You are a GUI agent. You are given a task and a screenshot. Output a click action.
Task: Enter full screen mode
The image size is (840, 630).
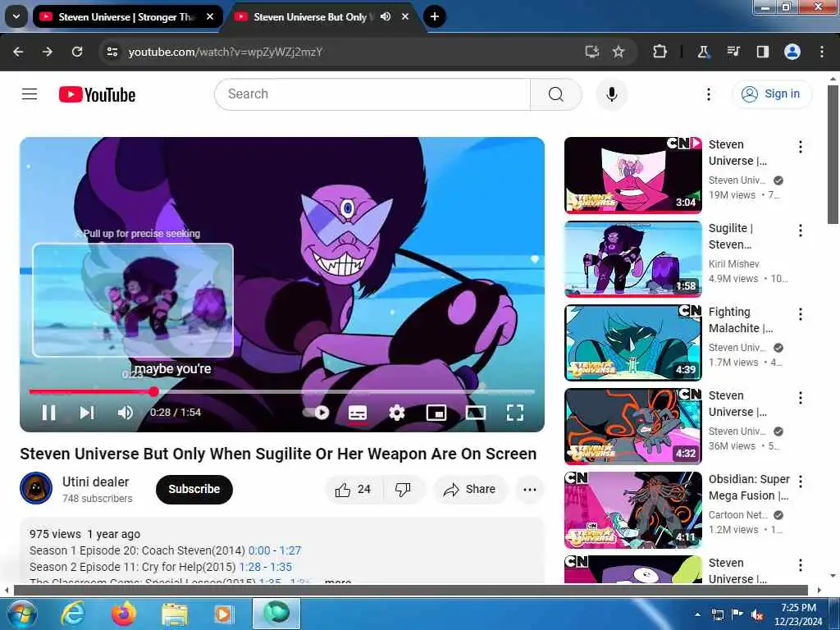coord(515,413)
